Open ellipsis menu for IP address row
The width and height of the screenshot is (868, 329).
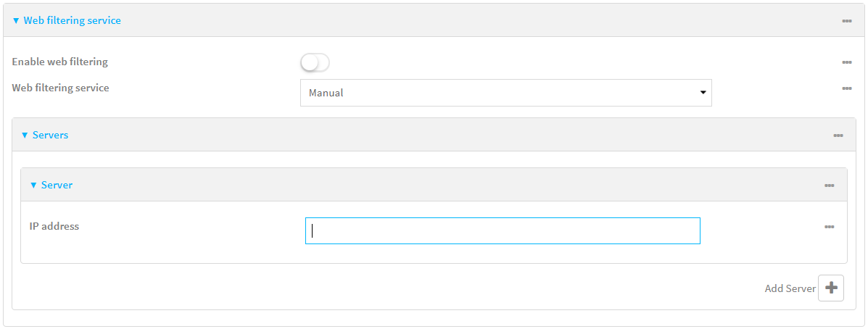(x=829, y=227)
